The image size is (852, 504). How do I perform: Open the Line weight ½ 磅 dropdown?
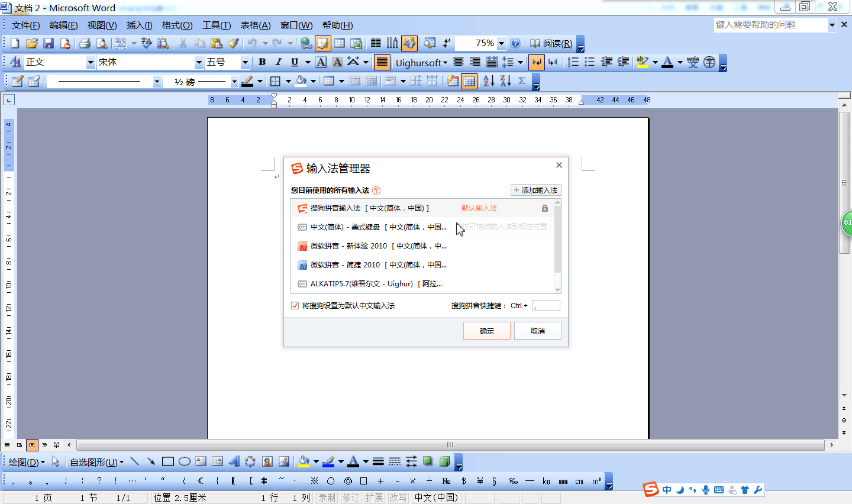234,82
